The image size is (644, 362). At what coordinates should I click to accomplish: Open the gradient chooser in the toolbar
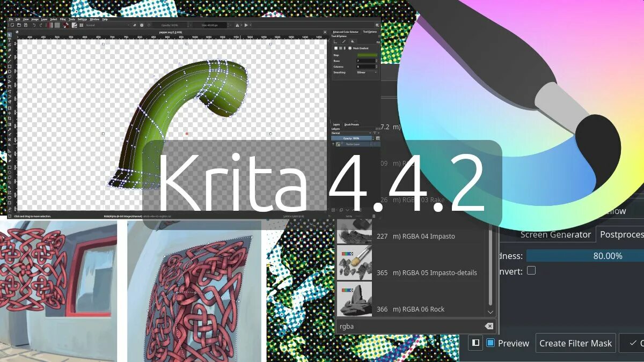[x=49, y=25]
